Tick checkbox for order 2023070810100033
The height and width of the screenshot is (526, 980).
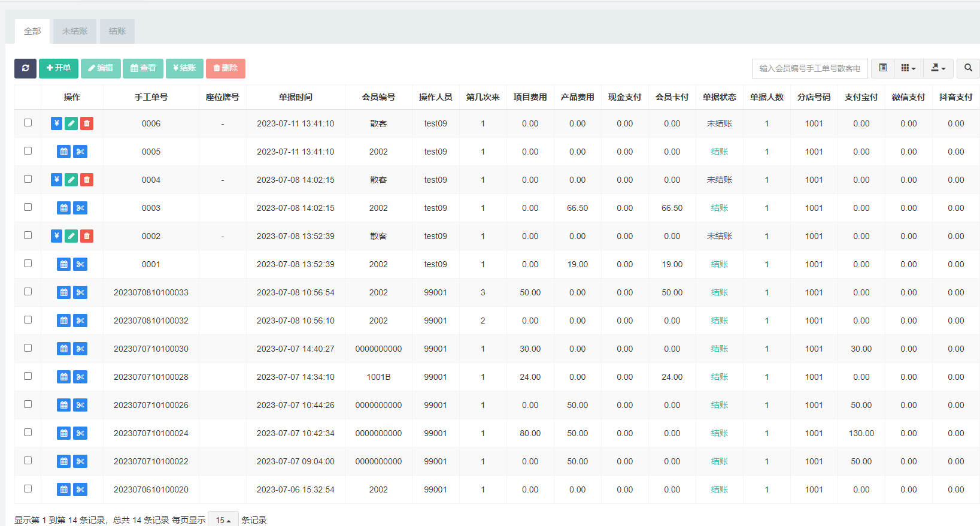tap(28, 291)
